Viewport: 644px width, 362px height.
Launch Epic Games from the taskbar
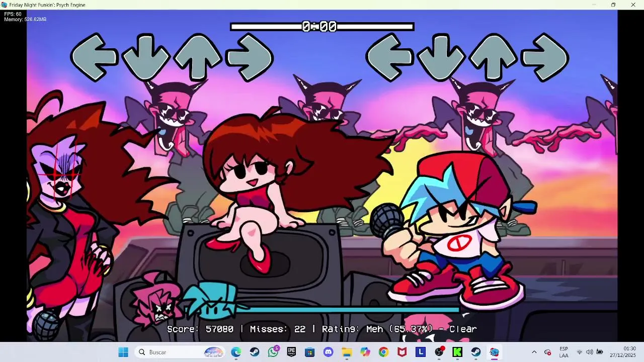tap(291, 352)
